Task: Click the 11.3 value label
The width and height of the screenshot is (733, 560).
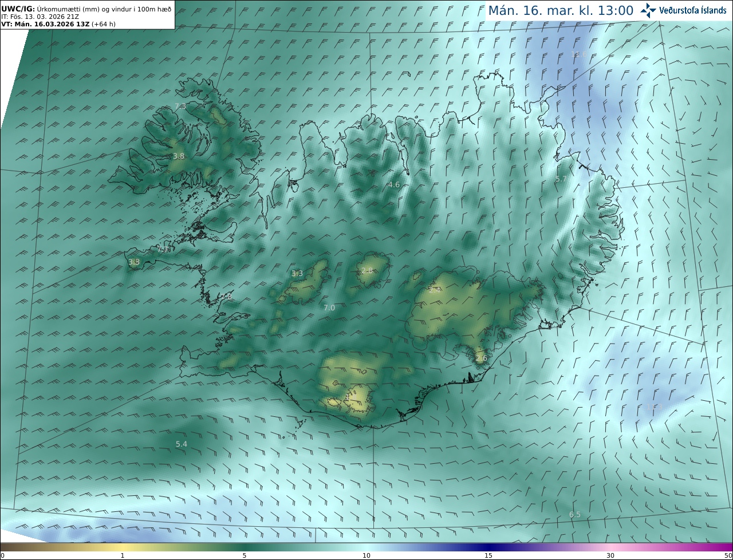Action: coord(654,407)
